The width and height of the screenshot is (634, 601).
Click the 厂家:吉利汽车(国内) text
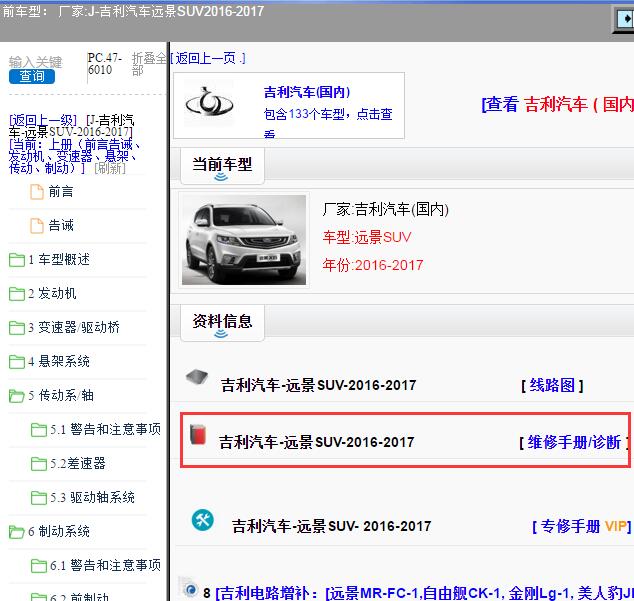[x=386, y=210]
